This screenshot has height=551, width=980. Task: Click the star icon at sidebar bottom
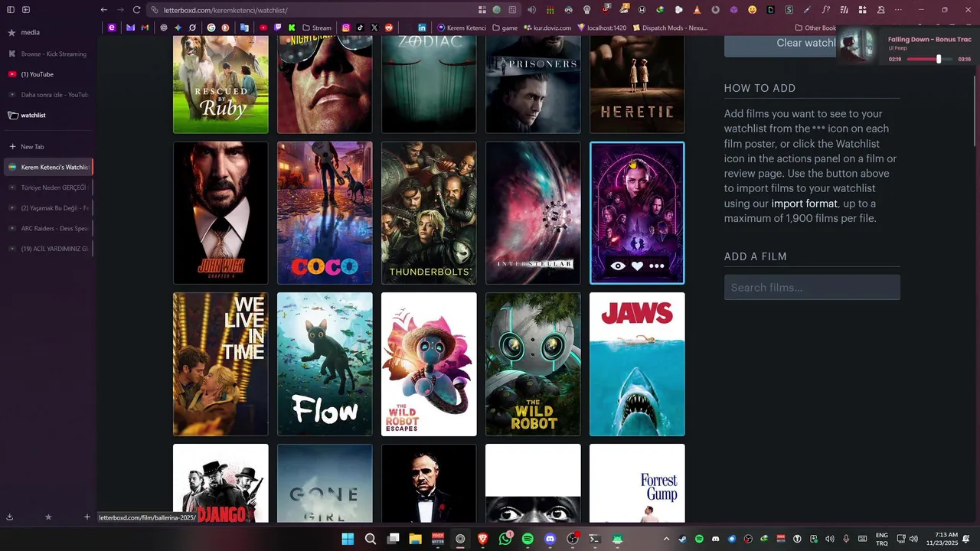[x=48, y=517]
